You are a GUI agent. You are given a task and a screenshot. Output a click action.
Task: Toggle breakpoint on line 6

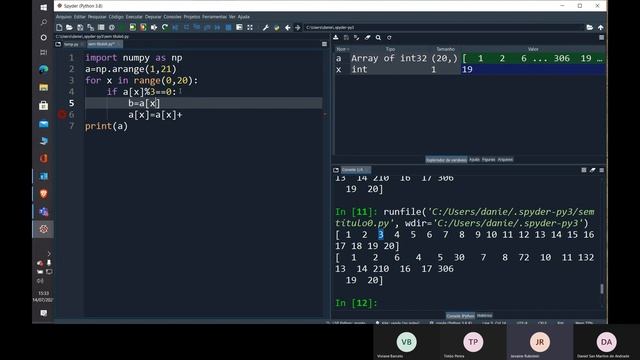62,115
